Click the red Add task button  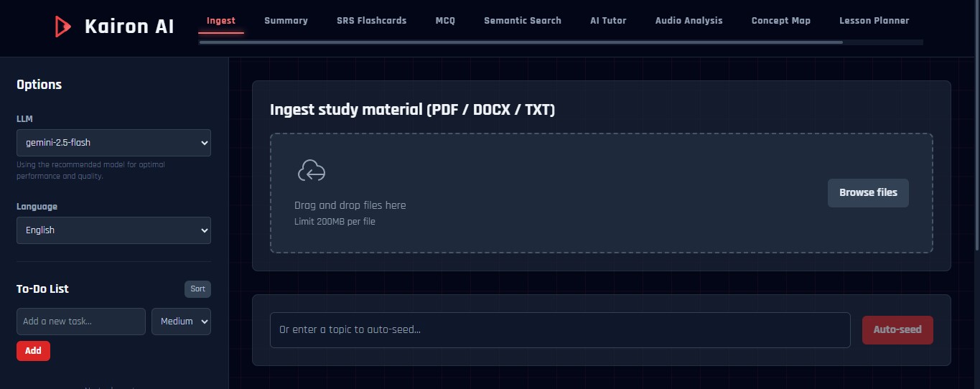point(33,351)
